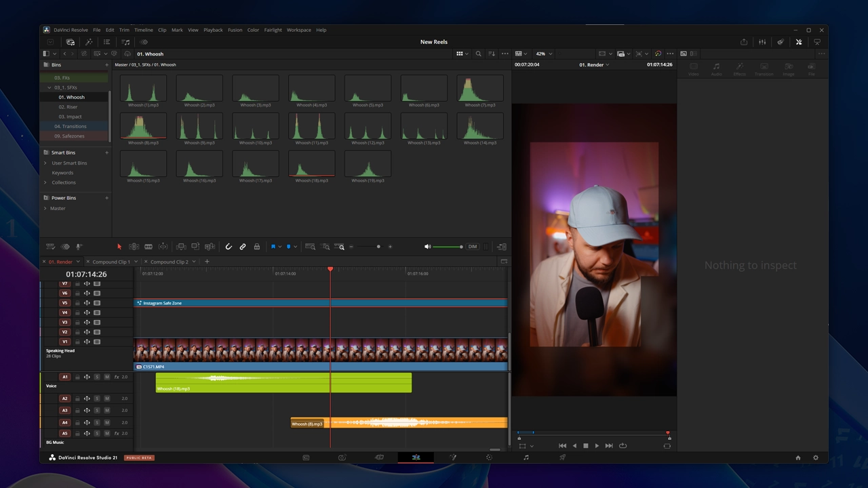Select the Instagram Safe Zone clip on V5
868x488 pixels.
(x=321, y=303)
